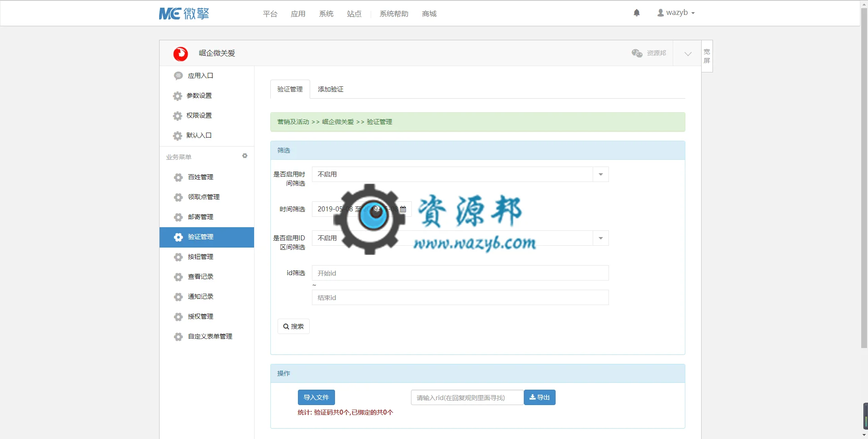Click the 开始id input field
The width and height of the screenshot is (868, 439).
pyautogui.click(x=460, y=273)
